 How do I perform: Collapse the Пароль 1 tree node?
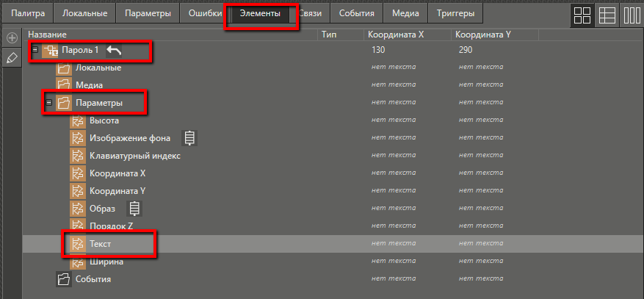(35, 50)
